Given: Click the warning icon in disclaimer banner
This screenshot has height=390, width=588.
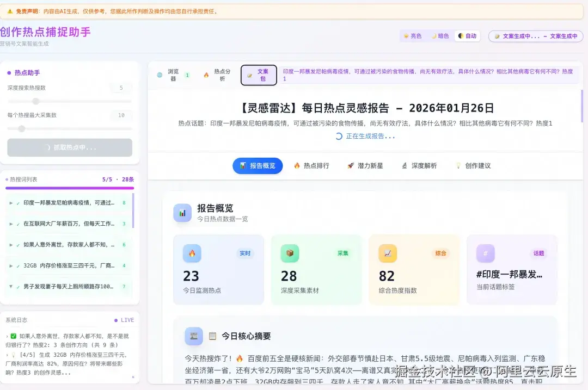Looking at the screenshot, I should point(10,11).
